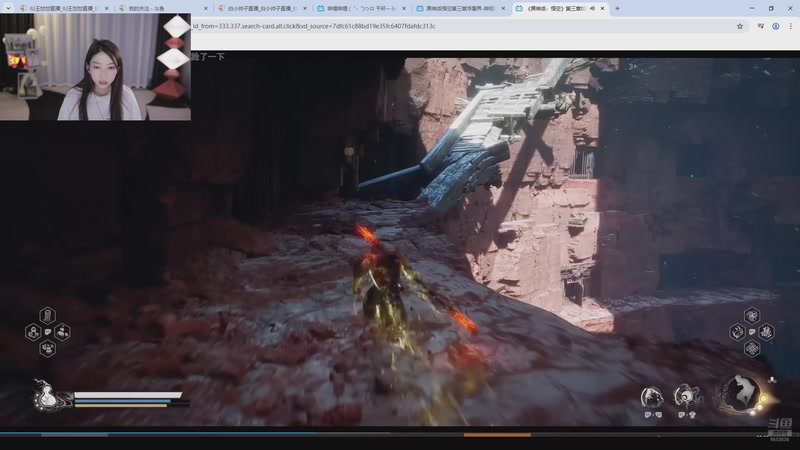
Task: Click the yellow stamina bar
Action: (121, 406)
